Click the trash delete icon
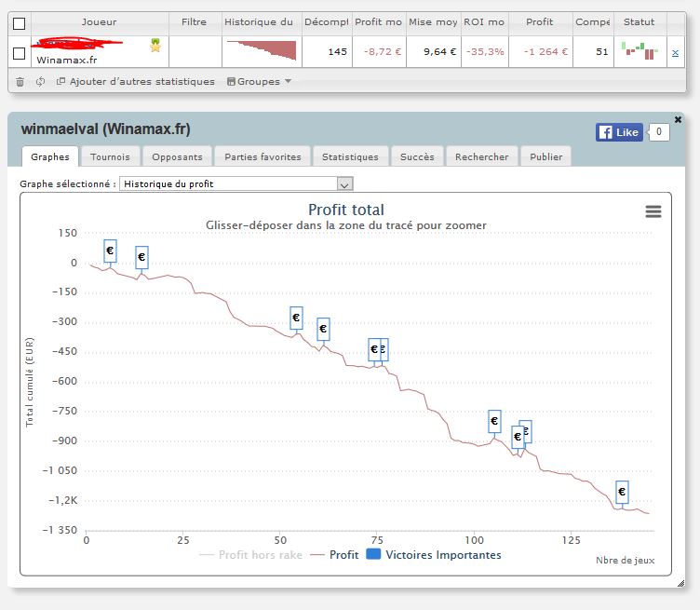The image size is (700, 610). pos(20,82)
